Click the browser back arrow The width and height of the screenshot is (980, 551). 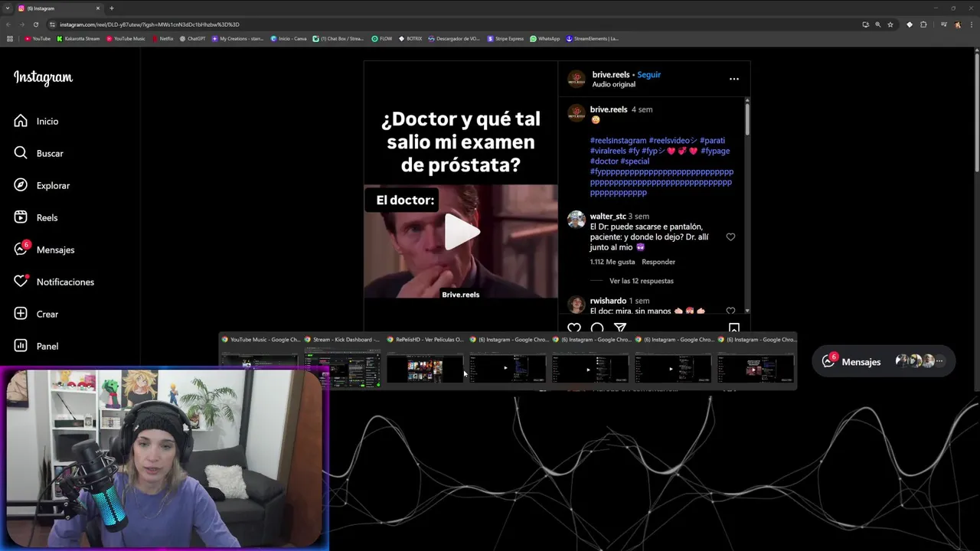click(9, 24)
